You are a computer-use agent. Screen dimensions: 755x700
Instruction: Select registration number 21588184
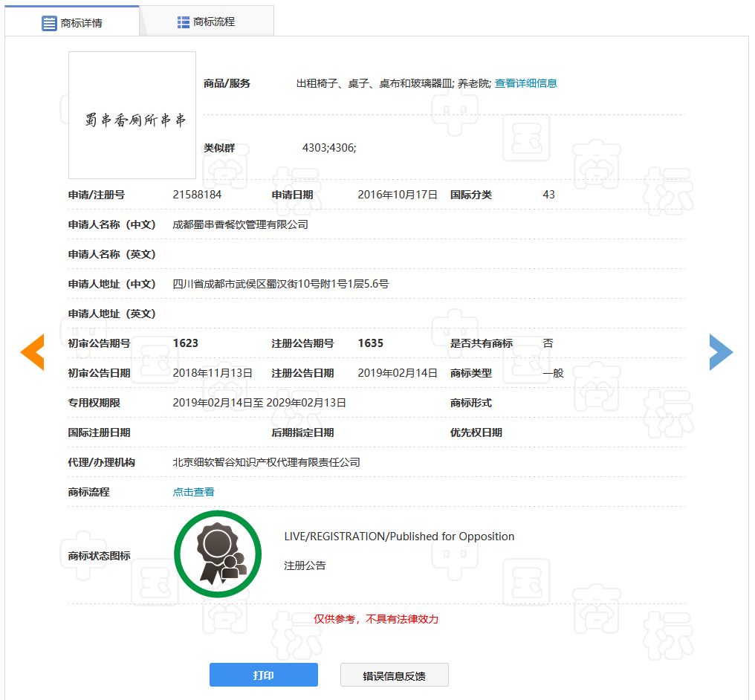click(197, 195)
